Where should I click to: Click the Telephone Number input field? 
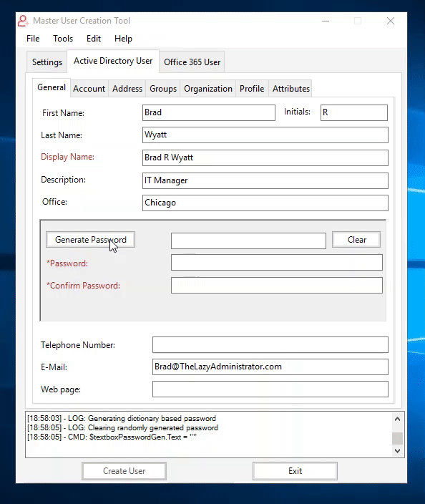(270, 344)
